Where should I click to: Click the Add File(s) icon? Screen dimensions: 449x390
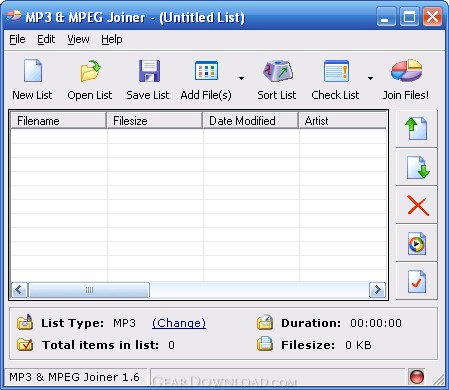206,71
